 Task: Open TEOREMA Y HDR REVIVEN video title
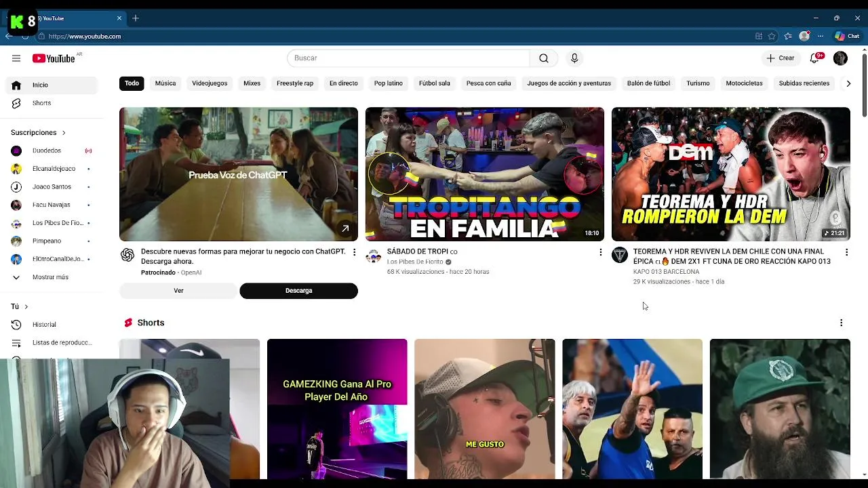click(x=732, y=256)
